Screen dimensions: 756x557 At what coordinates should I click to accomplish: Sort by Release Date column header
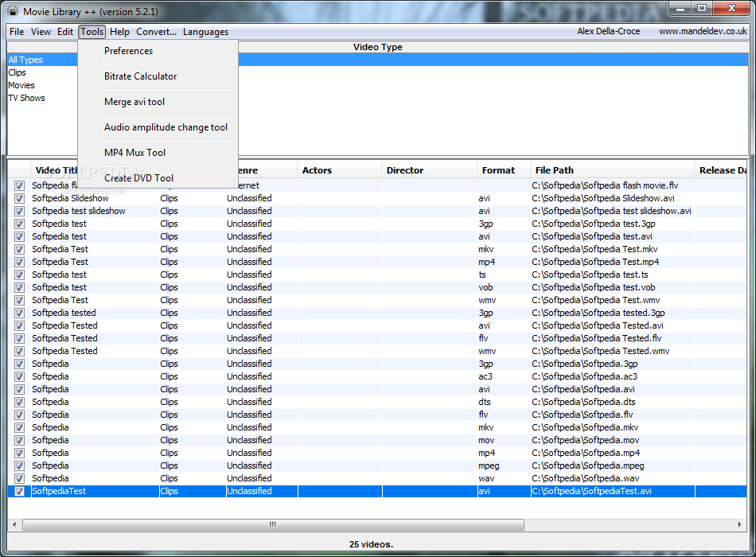click(722, 170)
